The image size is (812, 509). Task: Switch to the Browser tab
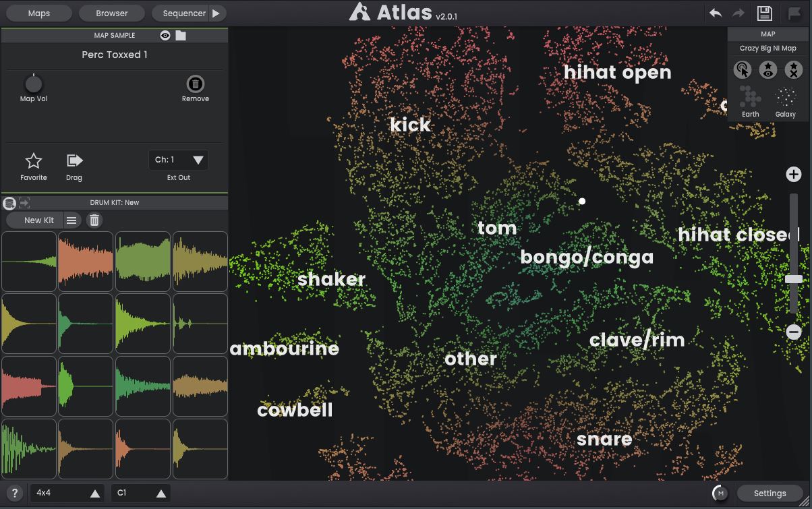[x=112, y=13]
